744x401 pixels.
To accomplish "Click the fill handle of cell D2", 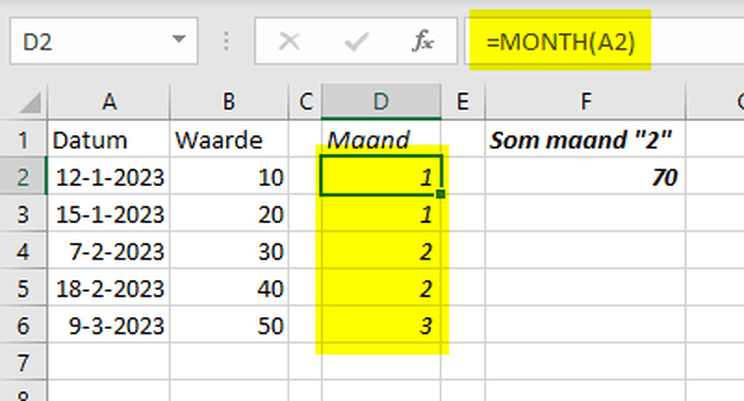I will pos(441,195).
